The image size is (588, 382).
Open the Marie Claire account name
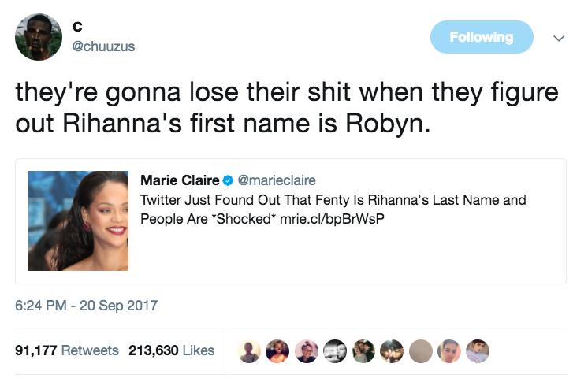[x=179, y=180]
